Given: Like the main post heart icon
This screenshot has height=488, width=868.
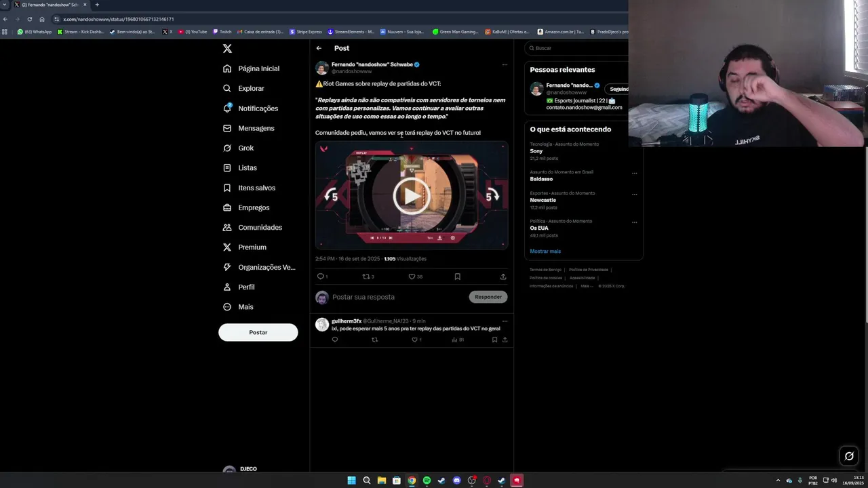Looking at the screenshot, I should tap(412, 277).
